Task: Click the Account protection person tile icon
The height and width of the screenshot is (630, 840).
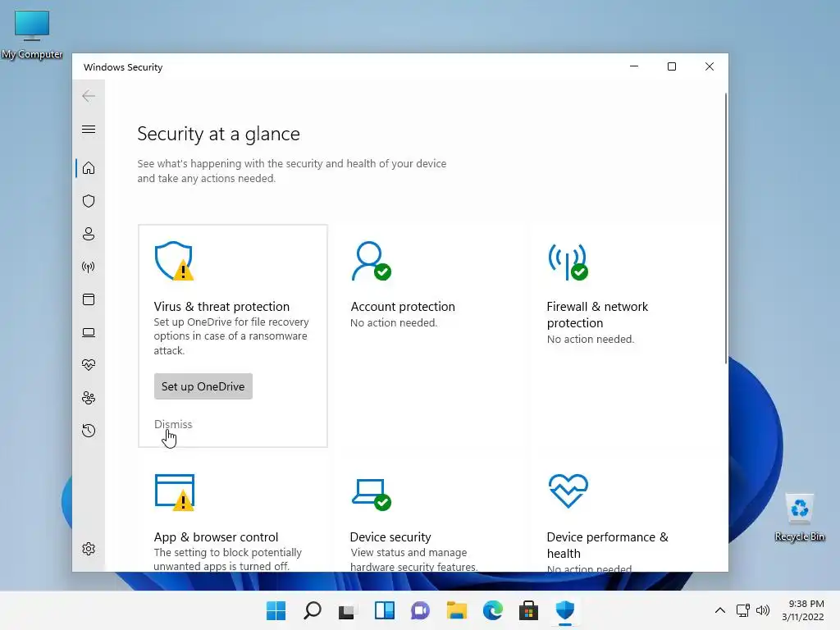Action: point(371,261)
